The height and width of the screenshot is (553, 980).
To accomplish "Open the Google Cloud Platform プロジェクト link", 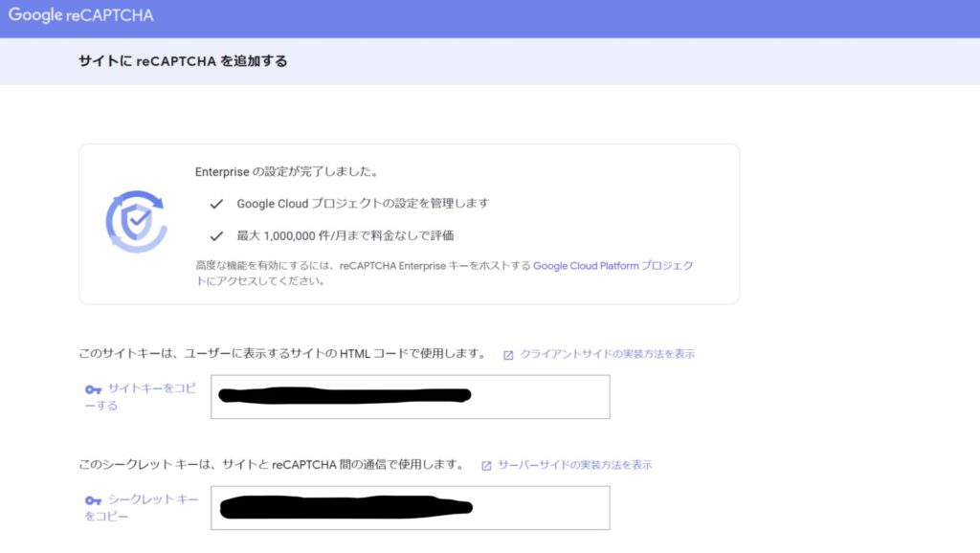I will (612, 266).
